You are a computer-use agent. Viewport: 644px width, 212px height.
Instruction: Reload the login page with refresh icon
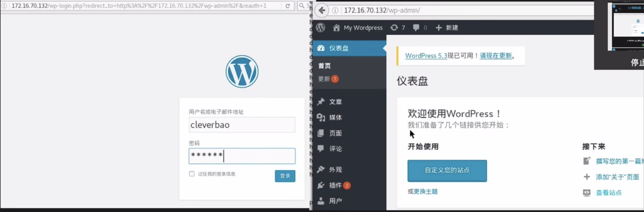(x=288, y=6)
